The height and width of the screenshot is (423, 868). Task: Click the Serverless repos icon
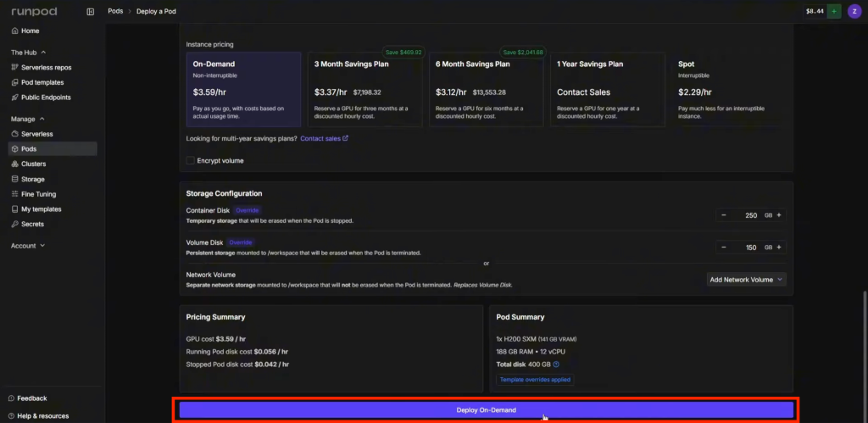click(x=15, y=68)
